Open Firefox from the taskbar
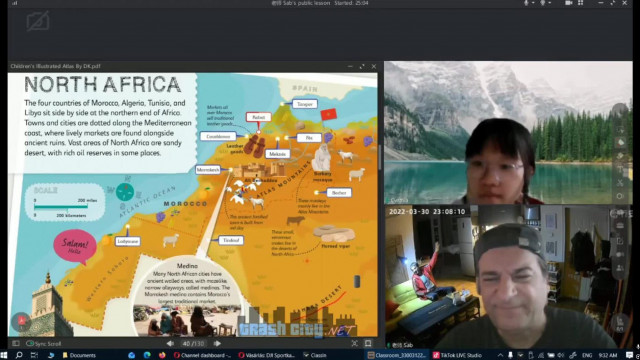Image resolution: width=640 pixels, height=360 pixels. 162,355
